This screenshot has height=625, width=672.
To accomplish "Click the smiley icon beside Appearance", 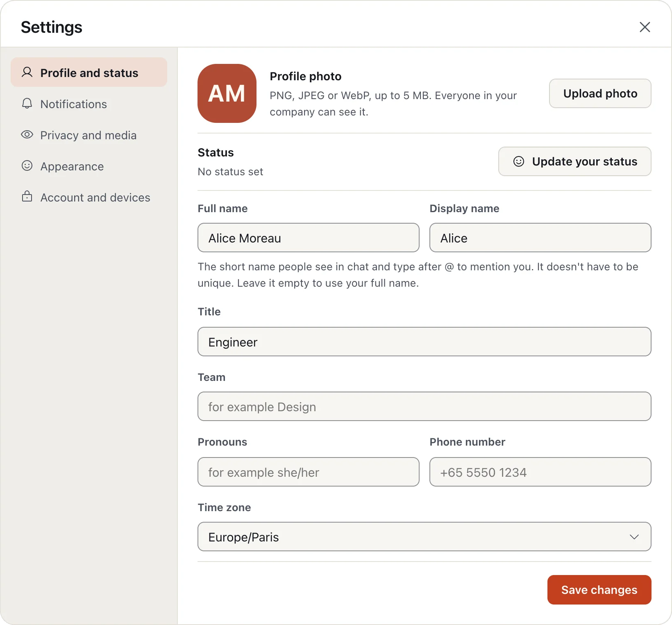I will [x=27, y=166].
